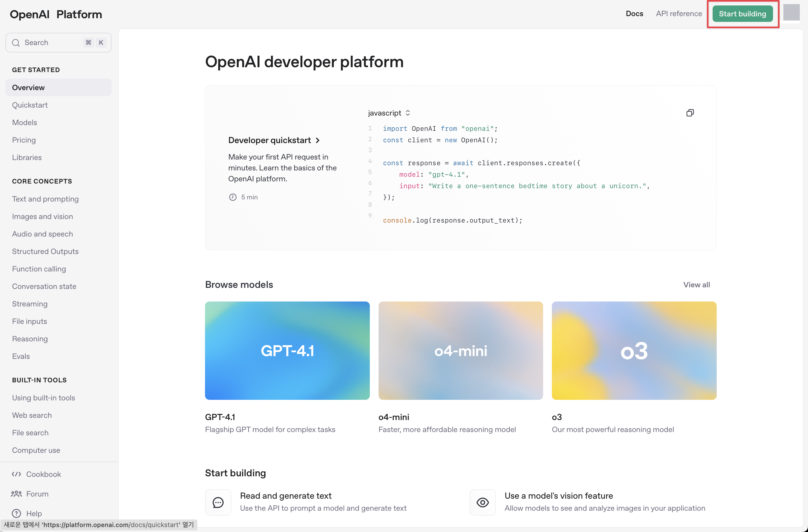Viewport: 808px width, 532px height.
Task: Switch to the API reference tab
Action: [x=679, y=14]
